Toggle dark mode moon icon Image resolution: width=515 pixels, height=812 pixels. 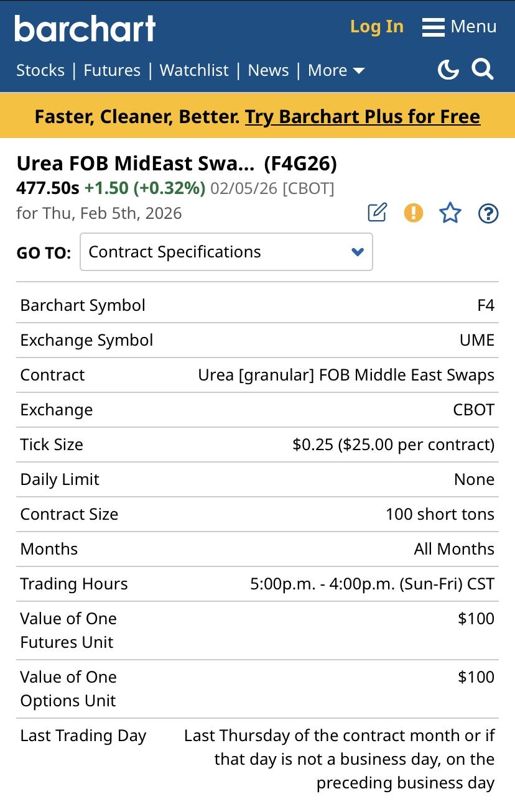tap(448, 70)
